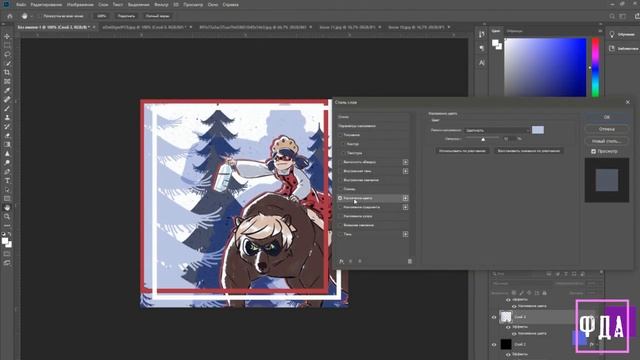Click the Home icon in options bar
Viewport: 640px width, 360px height.
10,16
